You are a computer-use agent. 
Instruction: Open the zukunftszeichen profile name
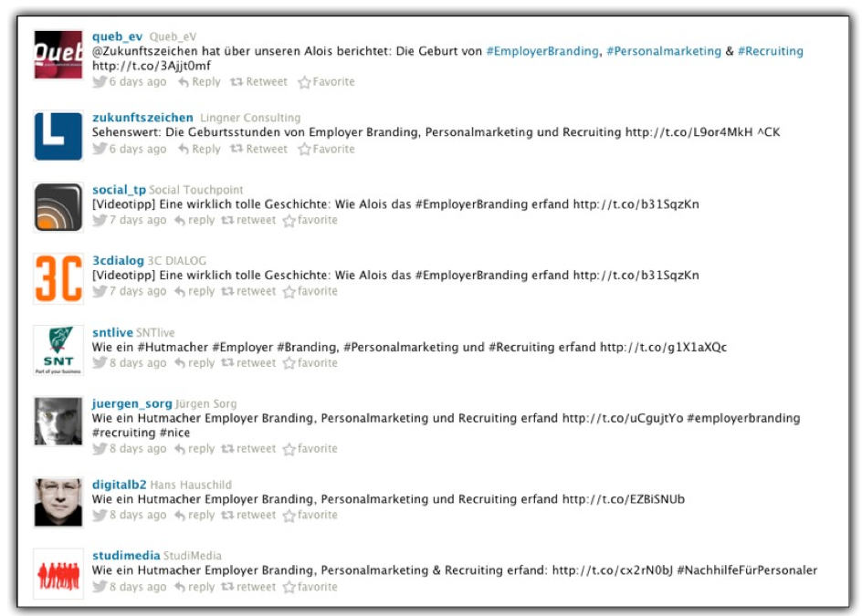(x=142, y=118)
